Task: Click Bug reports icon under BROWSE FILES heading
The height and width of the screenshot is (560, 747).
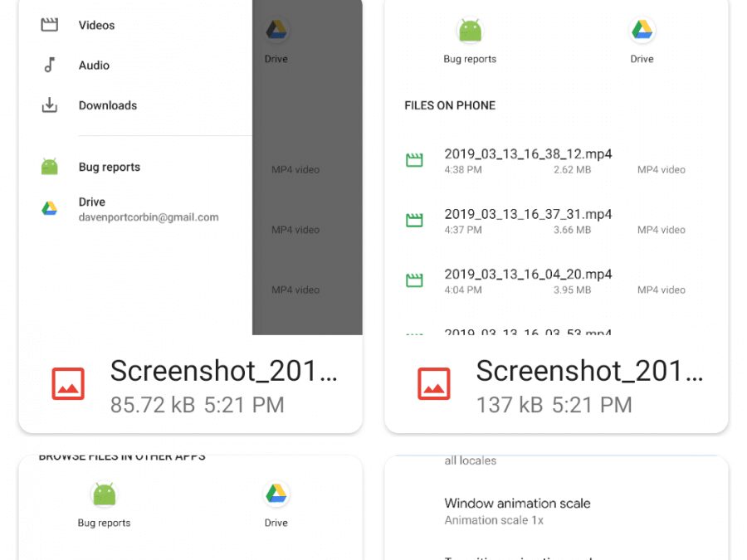Action: (105, 495)
